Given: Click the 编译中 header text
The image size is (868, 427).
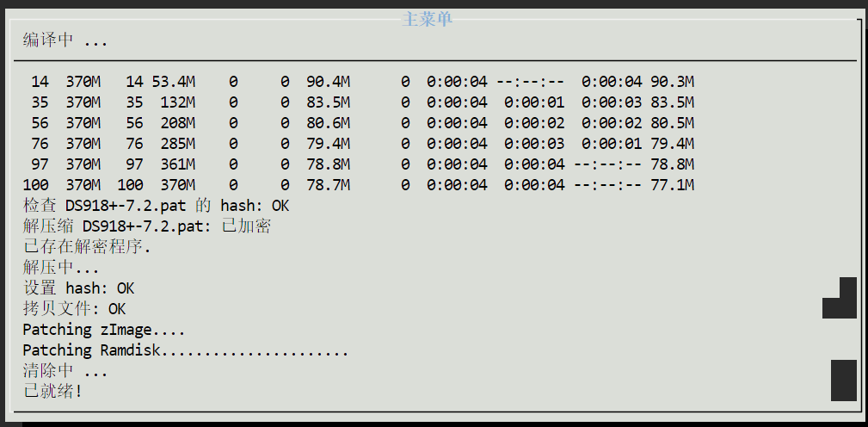Looking at the screenshot, I should [x=65, y=40].
